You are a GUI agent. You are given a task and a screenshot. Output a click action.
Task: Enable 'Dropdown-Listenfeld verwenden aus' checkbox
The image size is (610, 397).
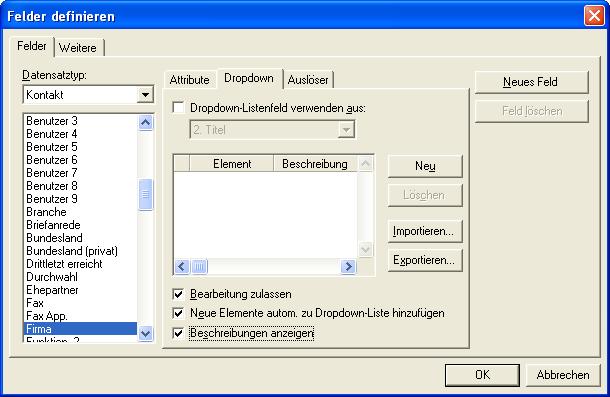click(178, 108)
